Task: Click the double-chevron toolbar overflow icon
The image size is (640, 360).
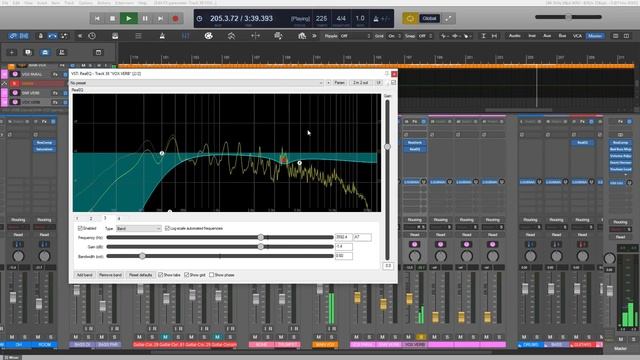Action: point(314,36)
